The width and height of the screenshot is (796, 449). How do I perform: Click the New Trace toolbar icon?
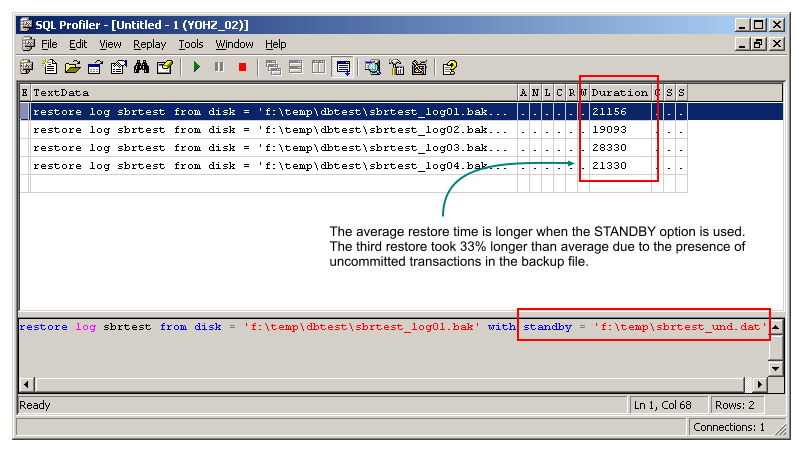pyautogui.click(x=26, y=67)
